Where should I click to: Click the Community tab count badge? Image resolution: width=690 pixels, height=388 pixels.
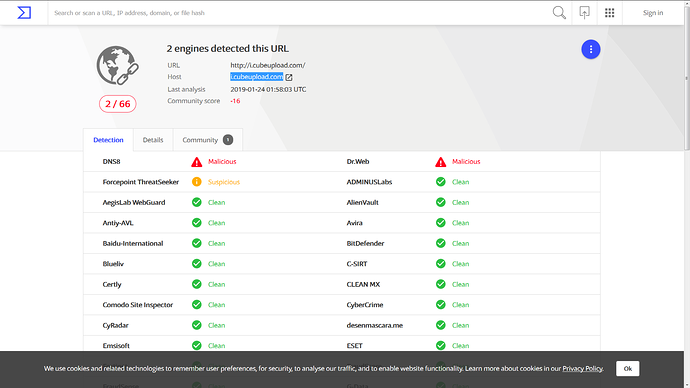[228, 140]
